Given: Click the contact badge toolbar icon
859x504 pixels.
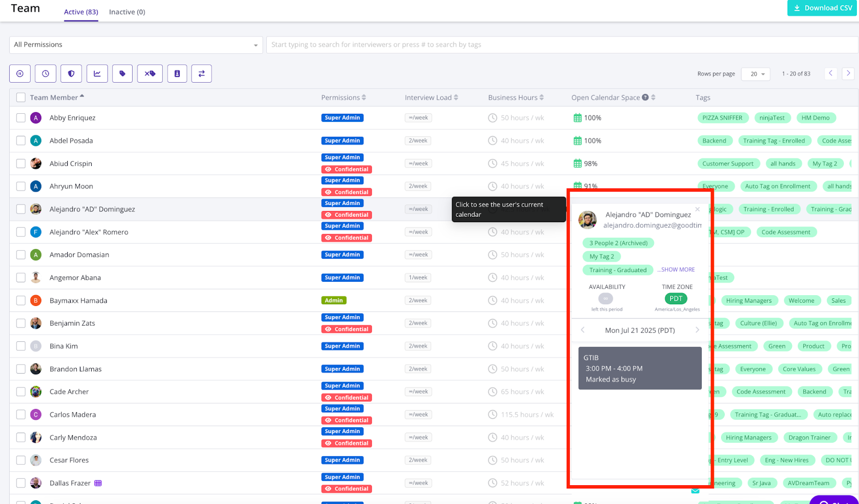Looking at the screenshot, I should pyautogui.click(x=177, y=74).
